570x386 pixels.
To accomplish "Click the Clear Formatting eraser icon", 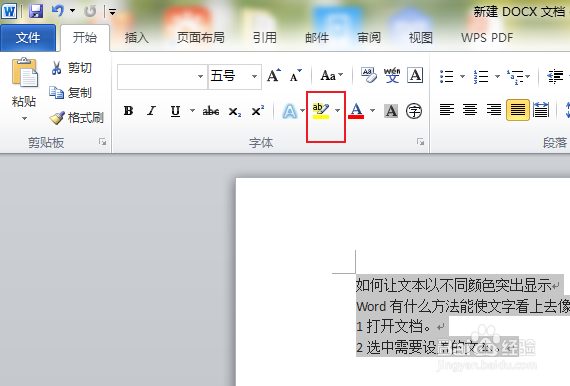I will click(369, 76).
